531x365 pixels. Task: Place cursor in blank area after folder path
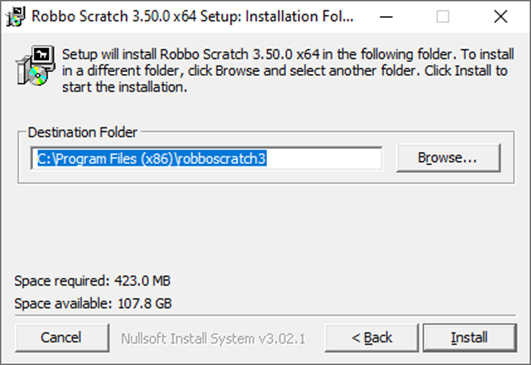click(x=323, y=158)
